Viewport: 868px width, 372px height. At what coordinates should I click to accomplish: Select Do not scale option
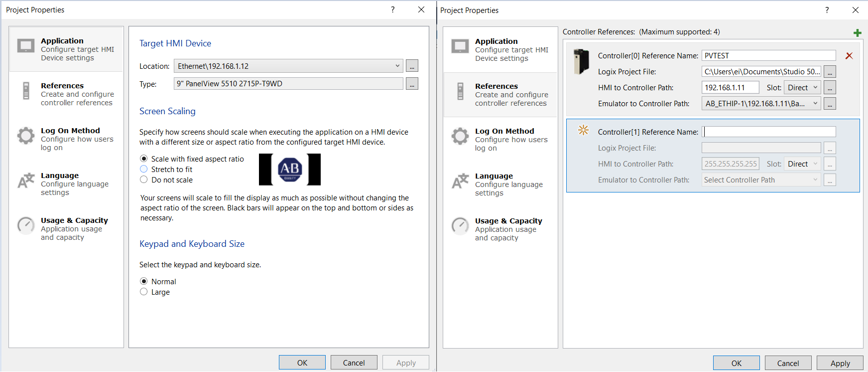tap(144, 180)
